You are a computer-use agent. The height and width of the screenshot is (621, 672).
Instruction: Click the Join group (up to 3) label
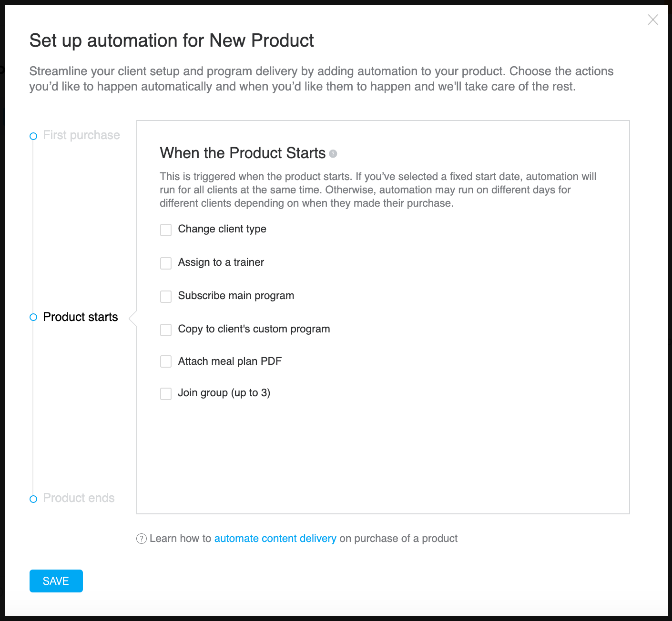224,393
